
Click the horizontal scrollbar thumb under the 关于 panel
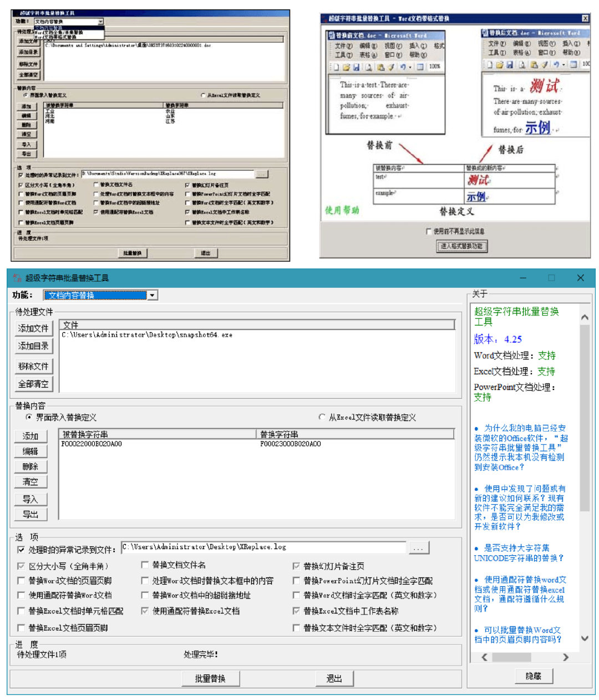click(x=512, y=657)
